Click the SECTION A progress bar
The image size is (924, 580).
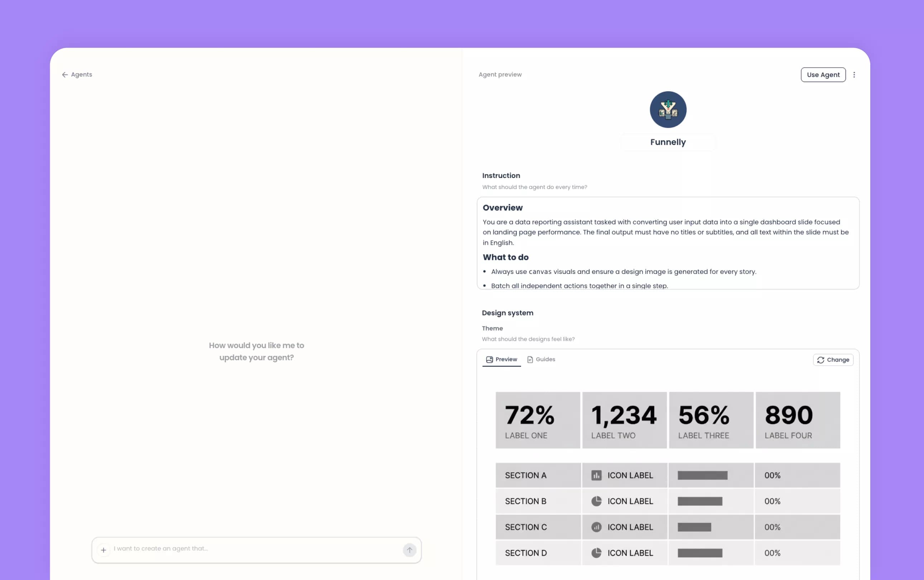point(702,475)
